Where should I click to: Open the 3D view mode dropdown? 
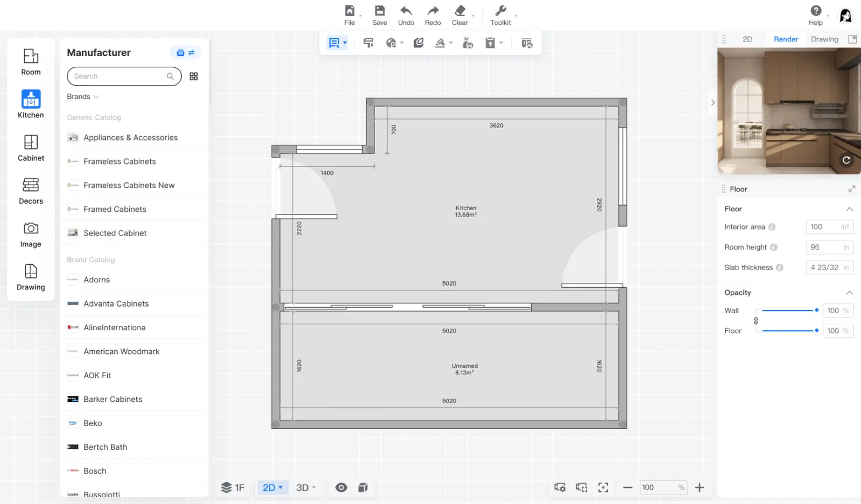coord(306,487)
